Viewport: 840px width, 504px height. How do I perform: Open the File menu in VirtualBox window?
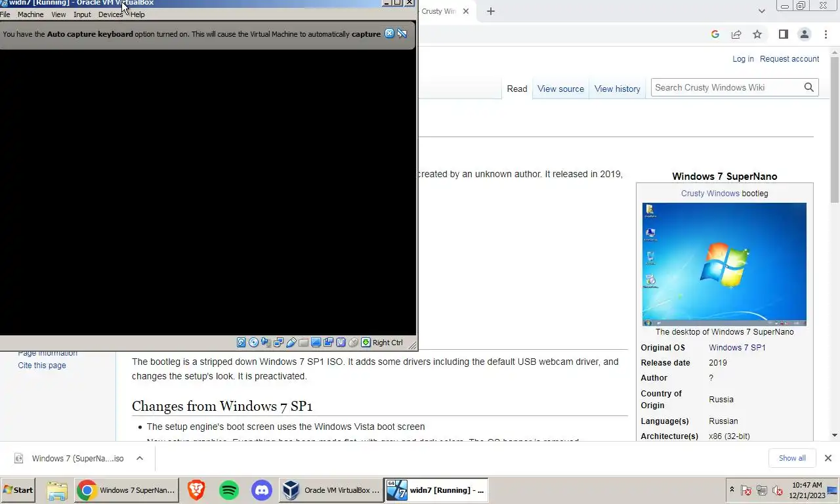click(5, 14)
